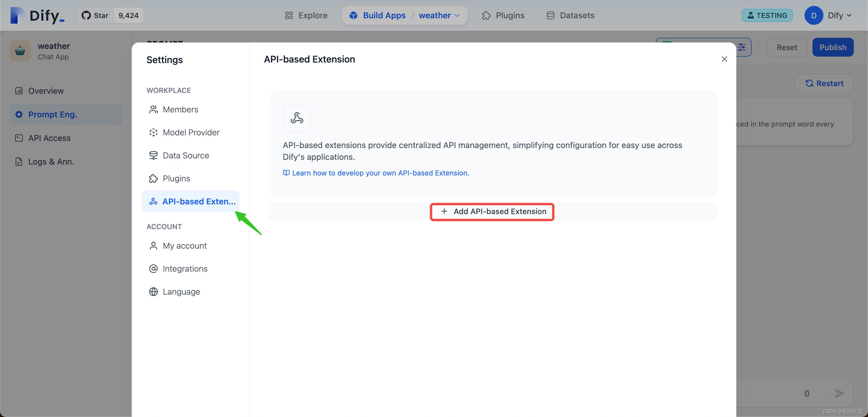The height and width of the screenshot is (417, 868).
Task: Click Integrations under ACCOUNT section
Action: point(185,268)
